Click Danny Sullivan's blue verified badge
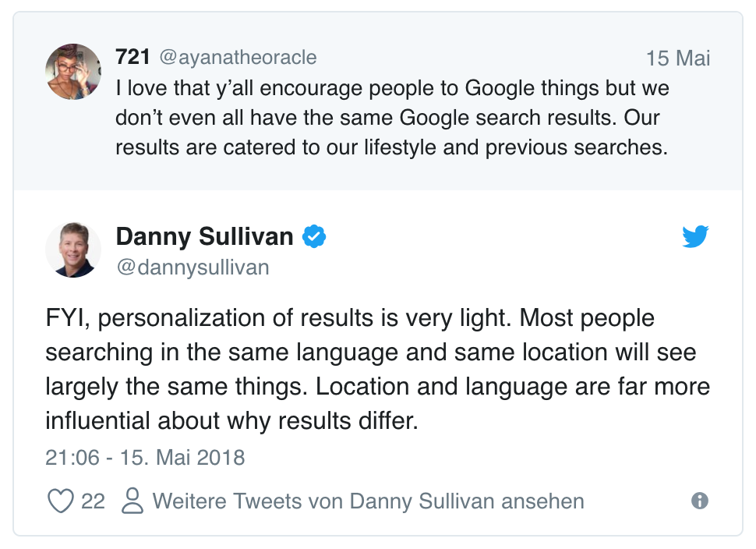Screen dimensions: 756x549 tap(313, 236)
